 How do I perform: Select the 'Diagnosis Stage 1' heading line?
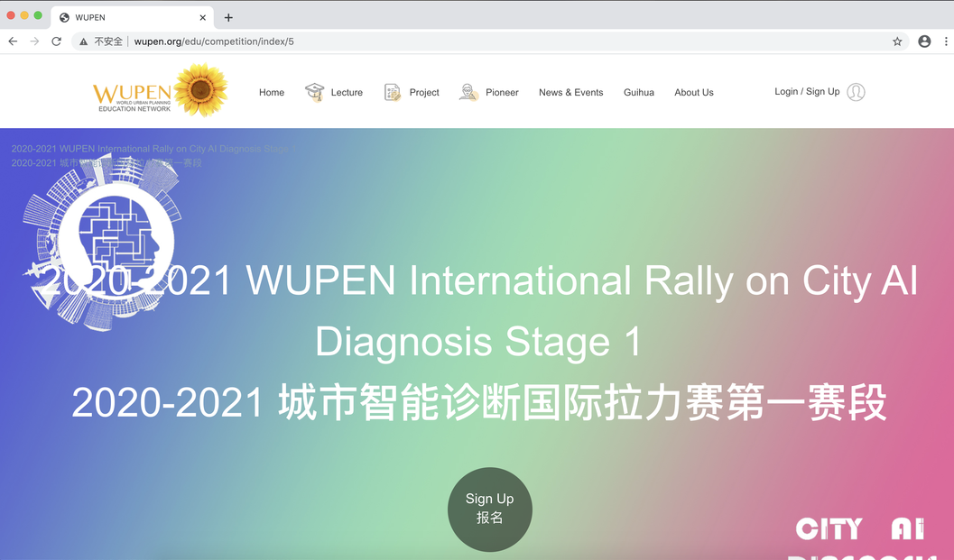pos(478,341)
